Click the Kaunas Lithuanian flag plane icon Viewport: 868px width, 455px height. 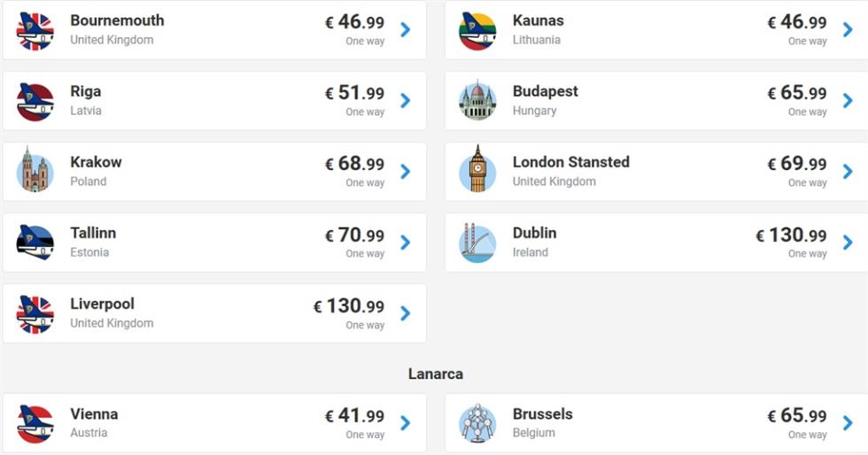tap(477, 31)
